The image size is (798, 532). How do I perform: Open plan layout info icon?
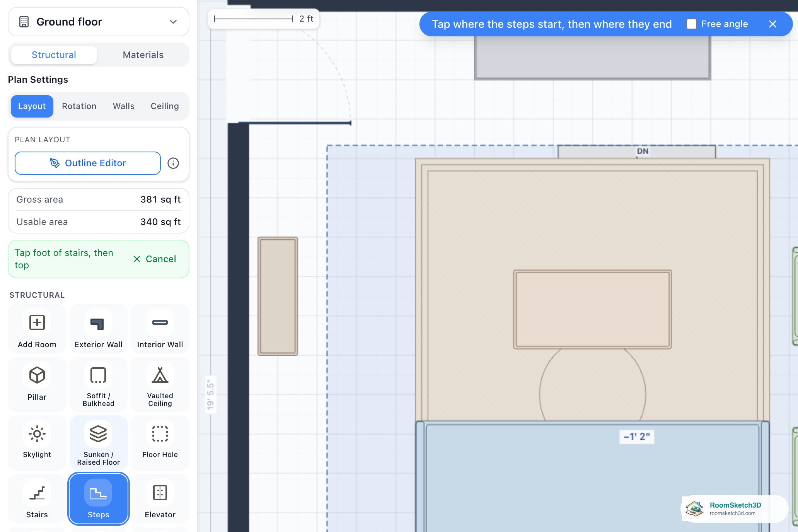tap(173, 163)
